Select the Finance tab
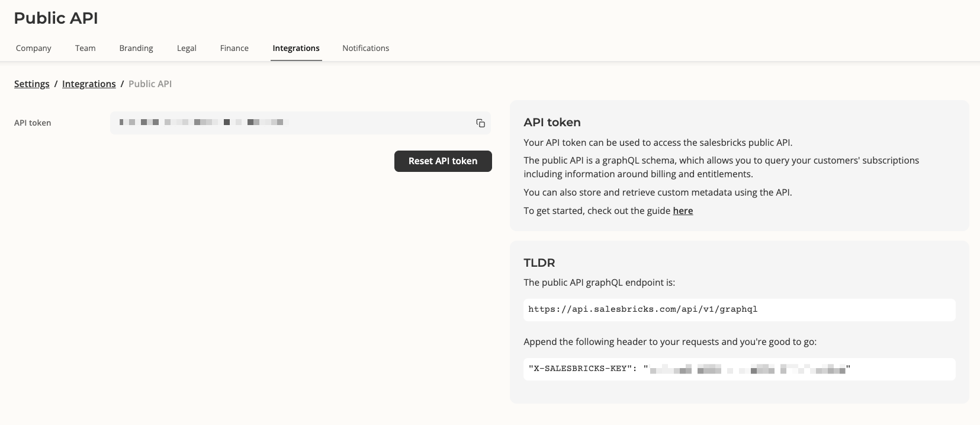The image size is (980, 425). (234, 48)
